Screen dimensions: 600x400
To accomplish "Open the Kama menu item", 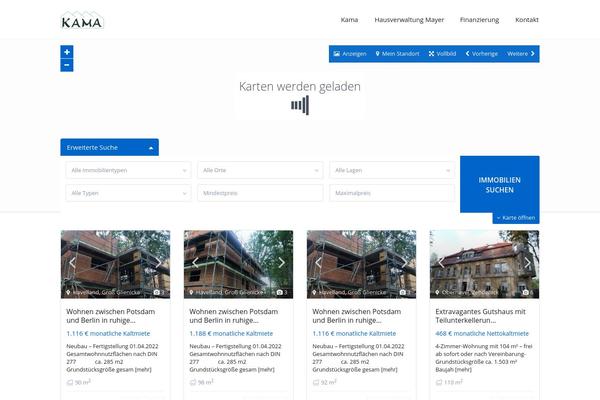I will coord(349,20).
